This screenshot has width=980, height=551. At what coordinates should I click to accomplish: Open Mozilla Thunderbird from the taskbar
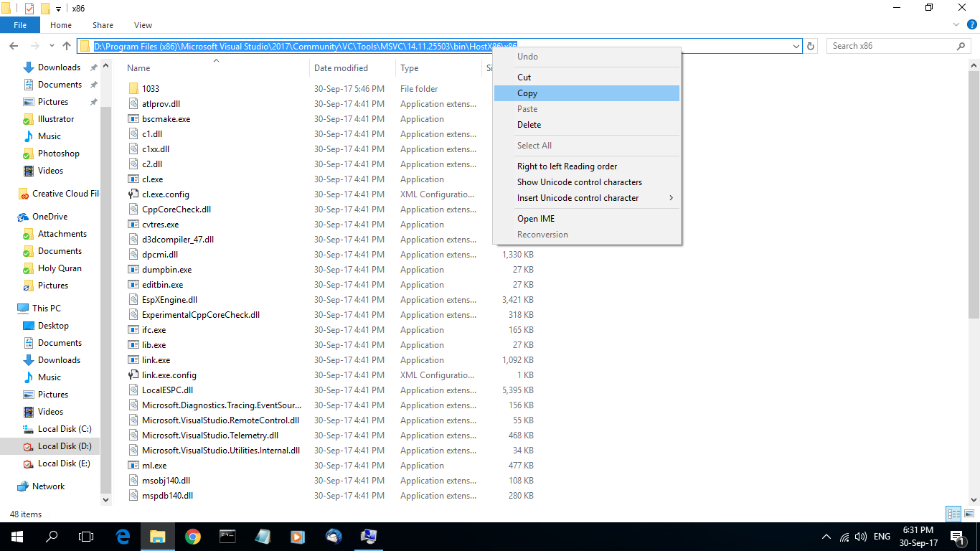tap(333, 536)
